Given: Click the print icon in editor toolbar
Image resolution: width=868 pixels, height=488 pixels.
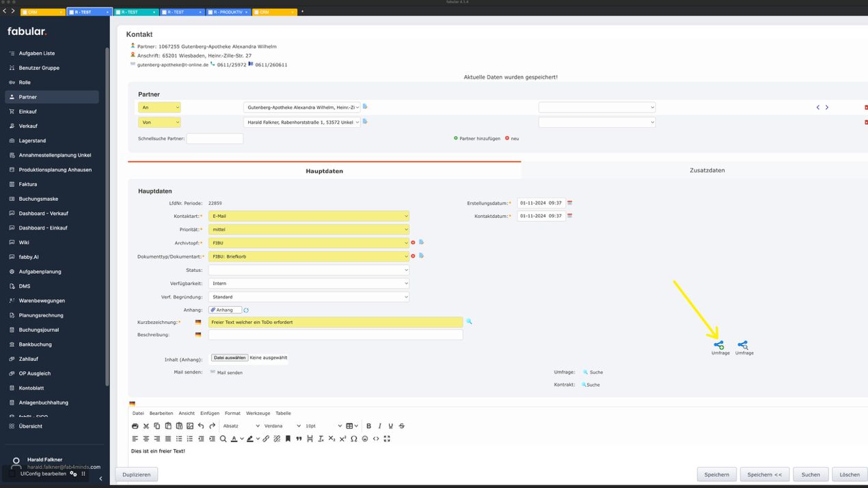Looking at the screenshot, I should (135, 426).
